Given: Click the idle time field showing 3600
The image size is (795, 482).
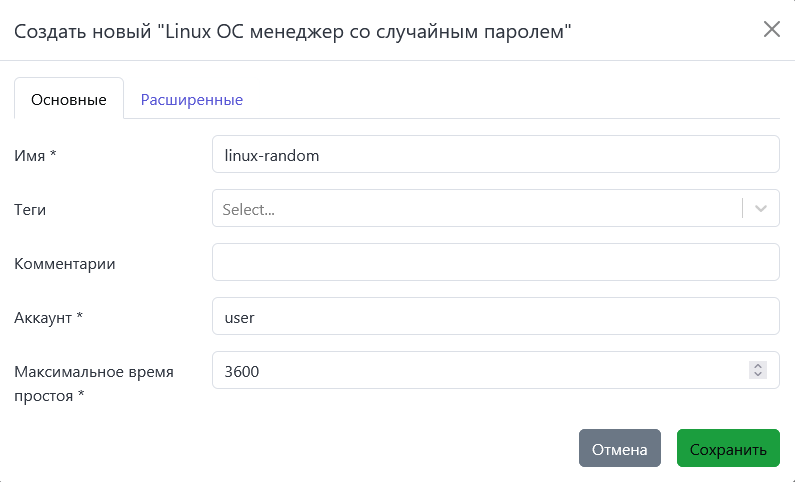Looking at the screenshot, I should click(480, 371).
